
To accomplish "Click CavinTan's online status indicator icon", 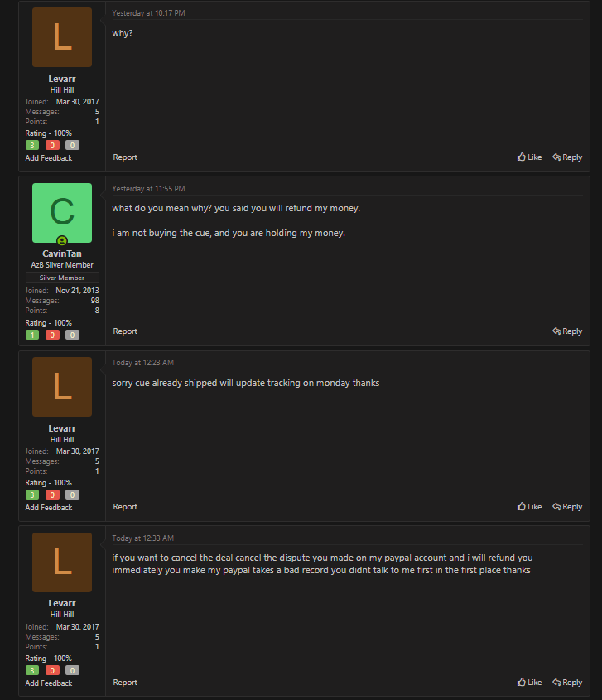I will click(x=62, y=240).
